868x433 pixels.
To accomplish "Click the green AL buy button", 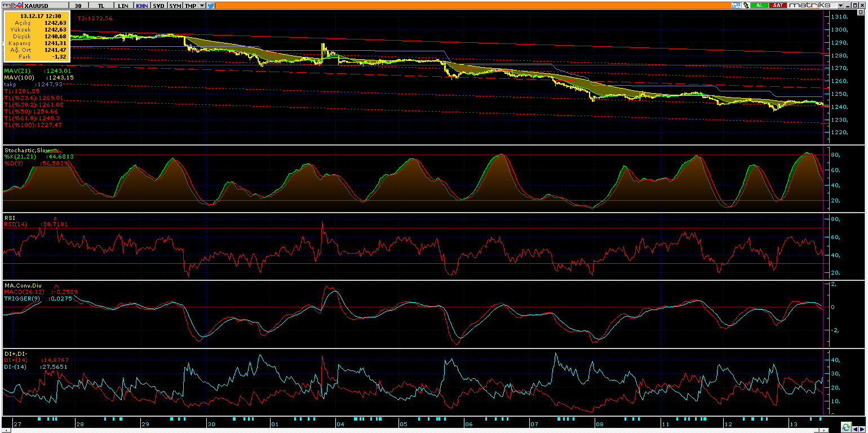I will pos(759,5).
